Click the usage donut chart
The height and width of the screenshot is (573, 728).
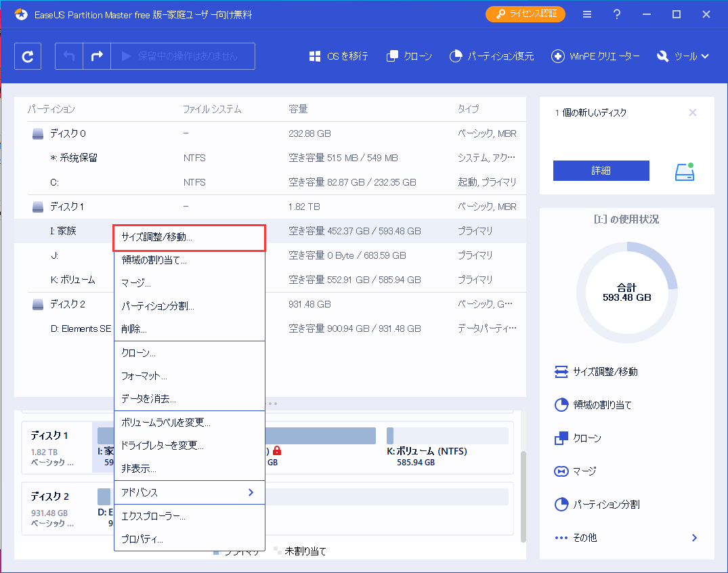pos(627,293)
